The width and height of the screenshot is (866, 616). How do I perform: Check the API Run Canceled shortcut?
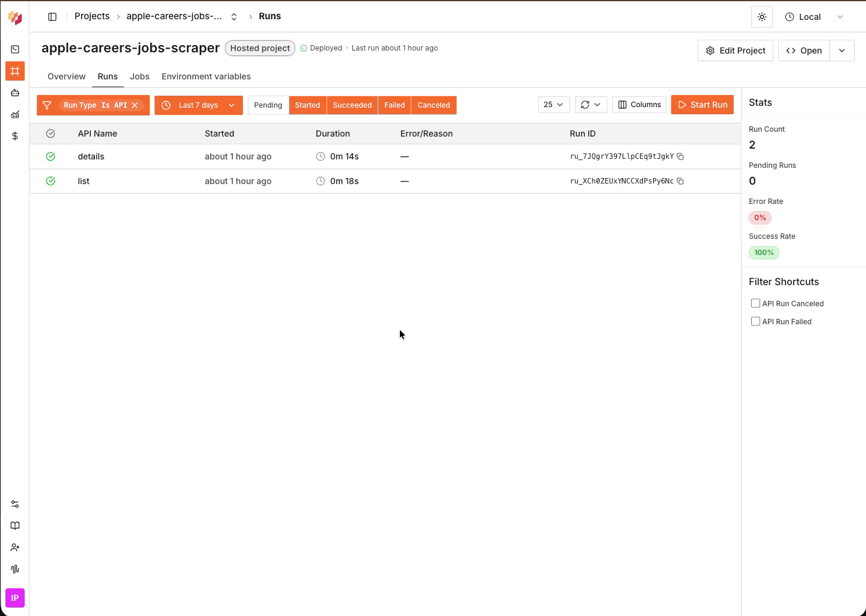pos(755,303)
